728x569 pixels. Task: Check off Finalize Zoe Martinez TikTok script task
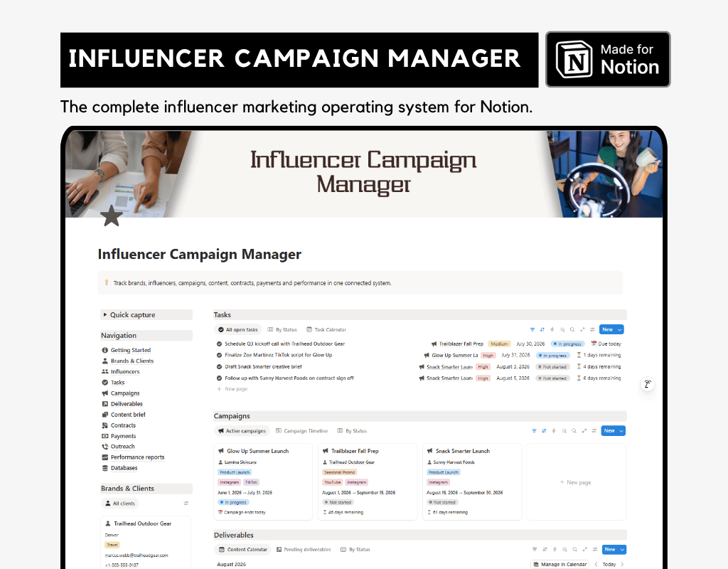(x=219, y=356)
